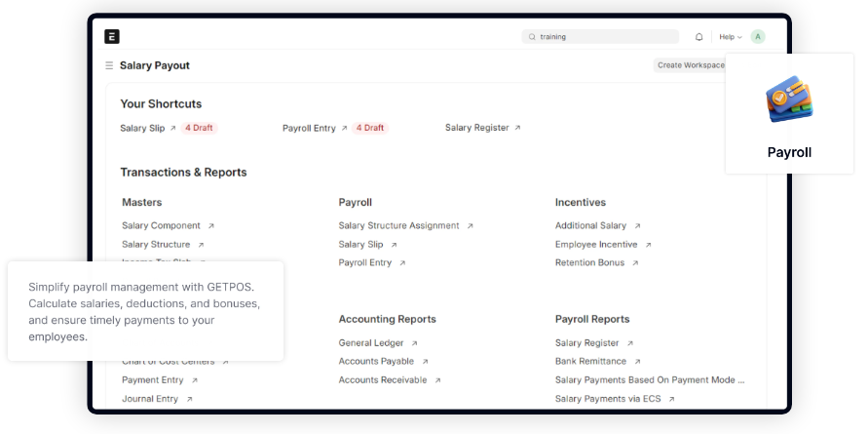Open the Additional Salary link
The height and width of the screenshot is (434, 868).
tap(590, 225)
